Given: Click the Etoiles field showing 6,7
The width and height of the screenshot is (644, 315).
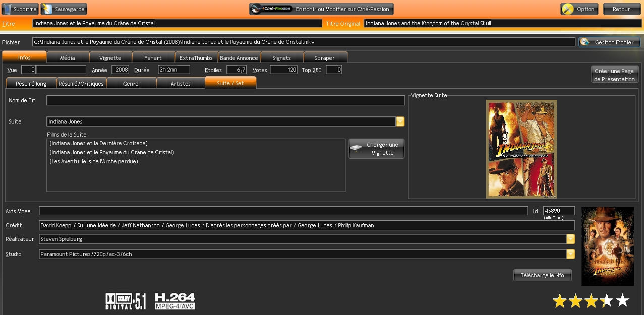Looking at the screenshot, I should 237,70.
